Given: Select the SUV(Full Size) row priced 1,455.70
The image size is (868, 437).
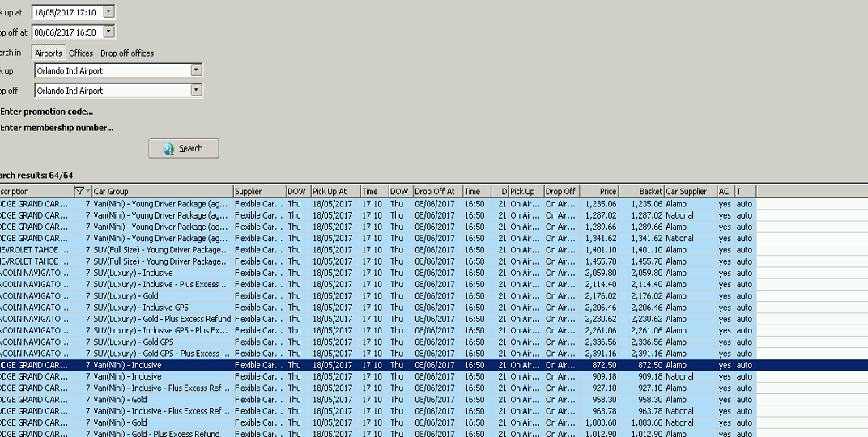Looking at the screenshot, I should click(x=378, y=261).
